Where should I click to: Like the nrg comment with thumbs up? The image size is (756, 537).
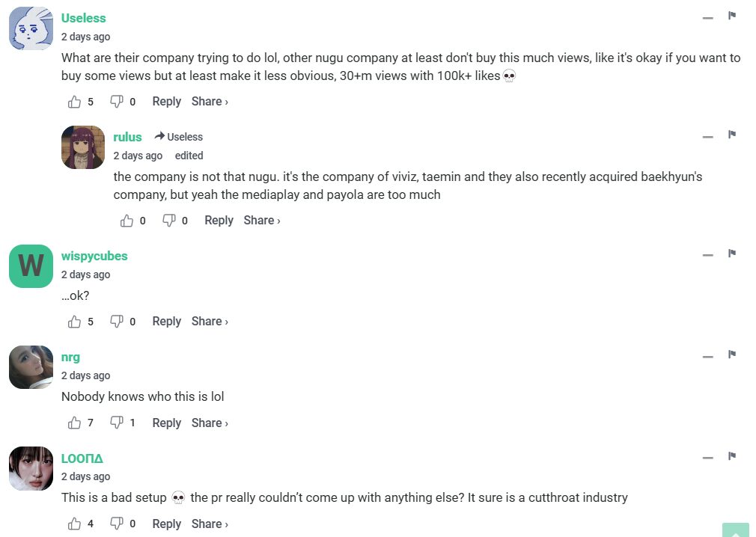(74, 423)
